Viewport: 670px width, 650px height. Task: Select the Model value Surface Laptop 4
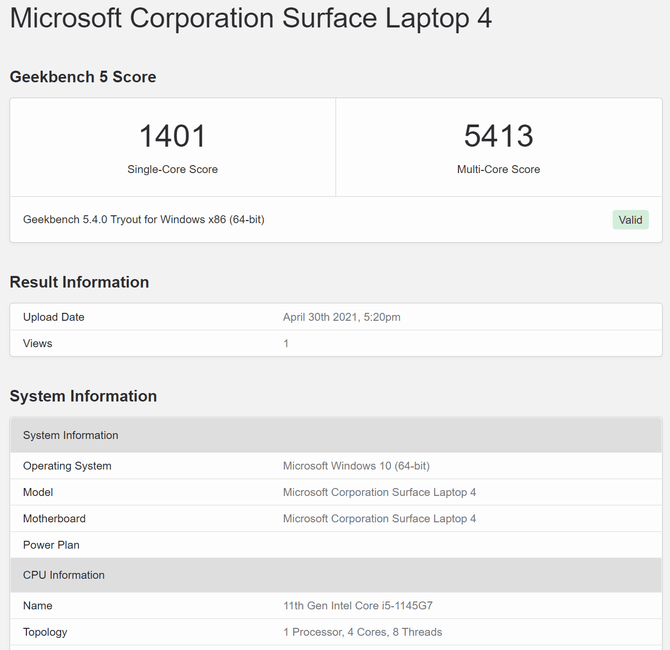click(379, 492)
